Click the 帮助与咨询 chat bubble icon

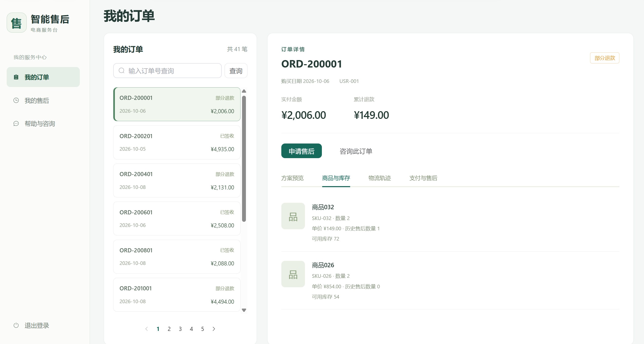pyautogui.click(x=16, y=123)
